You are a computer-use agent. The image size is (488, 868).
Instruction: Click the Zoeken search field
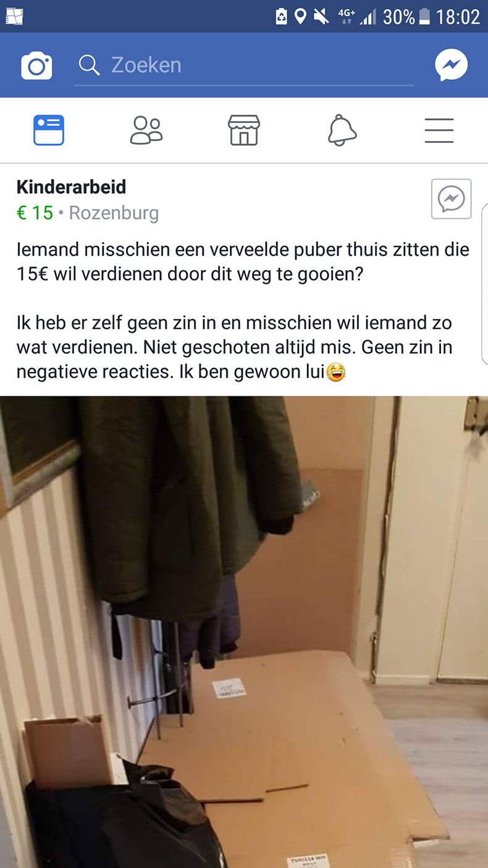pyautogui.click(x=244, y=66)
